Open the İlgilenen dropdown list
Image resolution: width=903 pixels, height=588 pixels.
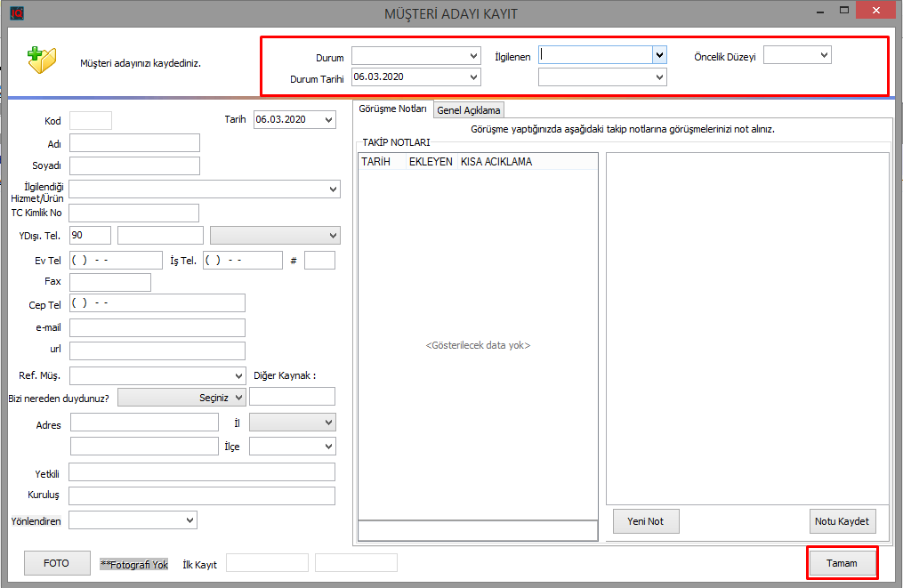659,55
